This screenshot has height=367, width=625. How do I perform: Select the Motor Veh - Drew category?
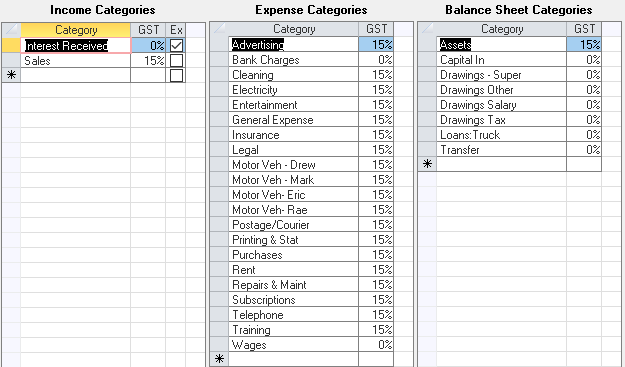294,165
